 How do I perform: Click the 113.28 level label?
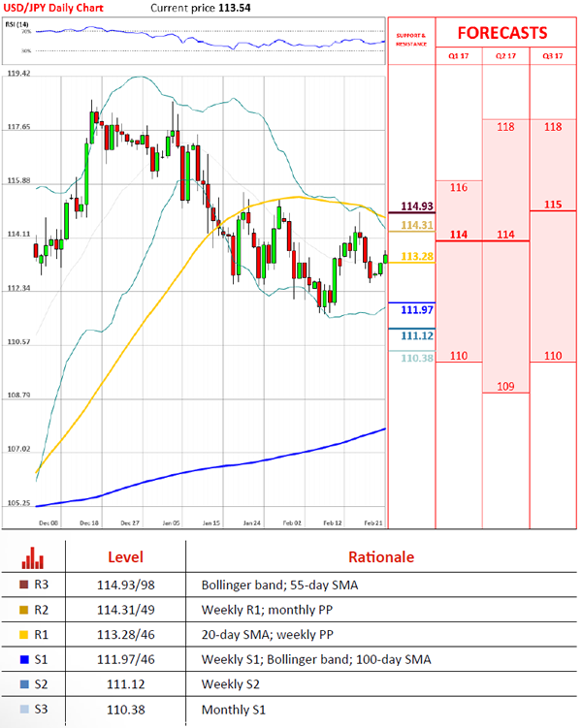pos(417,256)
